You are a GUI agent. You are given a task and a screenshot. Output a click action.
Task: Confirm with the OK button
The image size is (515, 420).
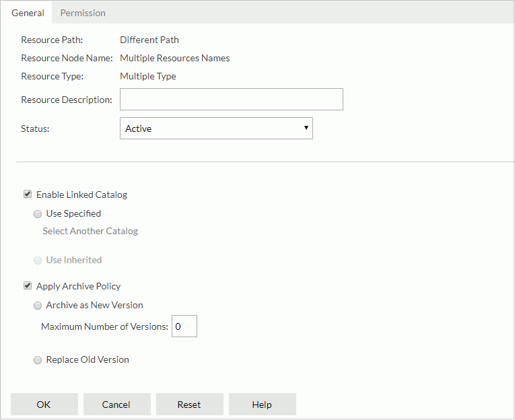click(x=44, y=405)
